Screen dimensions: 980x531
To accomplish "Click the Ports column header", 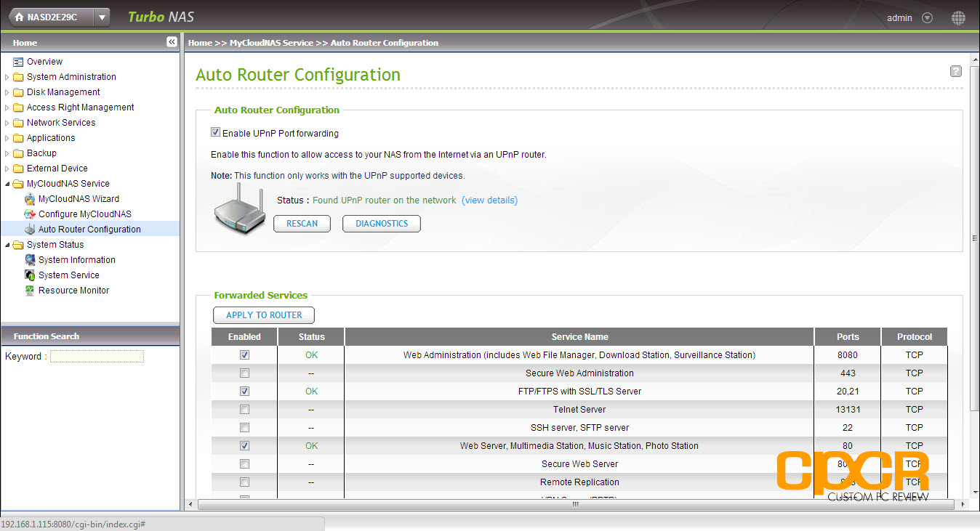I will point(848,337).
